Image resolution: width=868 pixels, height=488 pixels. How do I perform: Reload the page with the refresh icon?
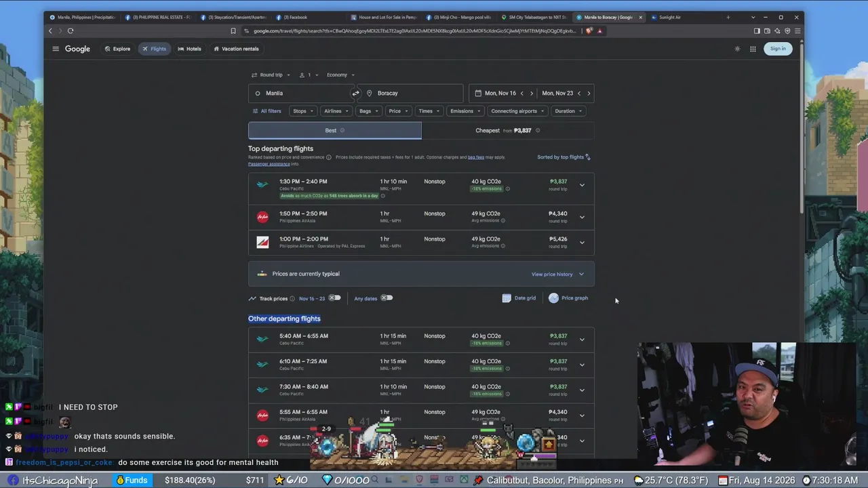tap(70, 30)
